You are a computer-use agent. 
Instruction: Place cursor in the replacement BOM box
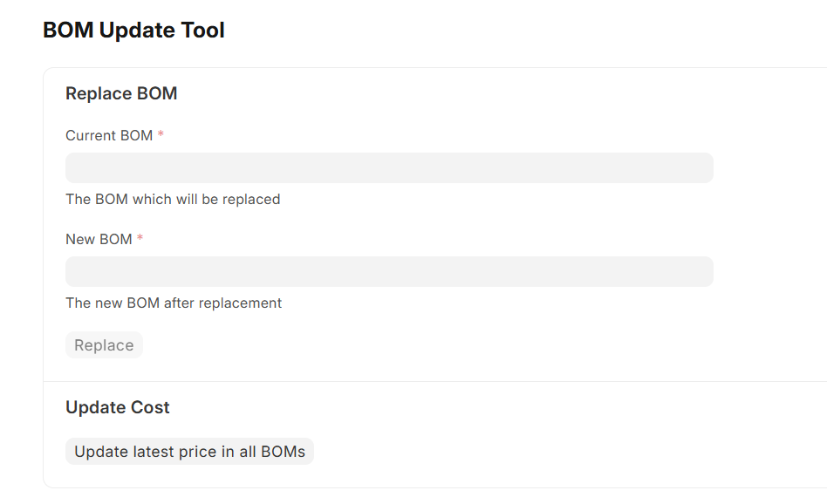tap(389, 271)
